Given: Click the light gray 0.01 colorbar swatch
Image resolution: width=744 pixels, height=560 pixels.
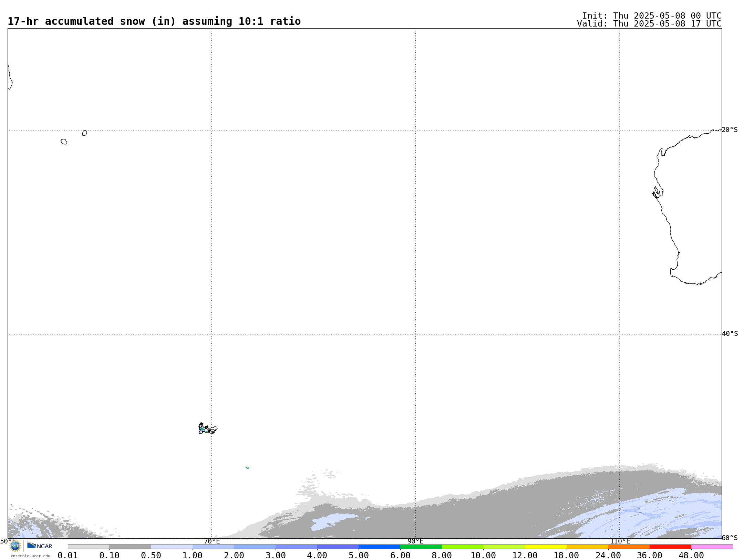Looking at the screenshot, I should click(x=89, y=547).
